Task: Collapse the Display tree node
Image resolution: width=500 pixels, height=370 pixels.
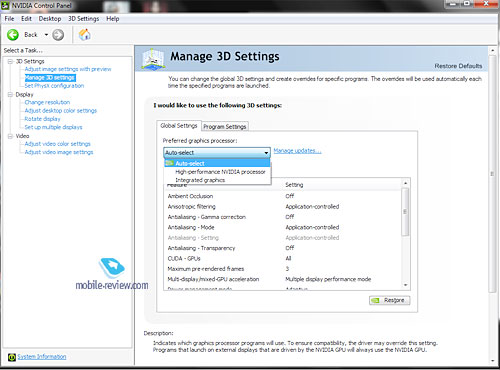Action: [10, 95]
